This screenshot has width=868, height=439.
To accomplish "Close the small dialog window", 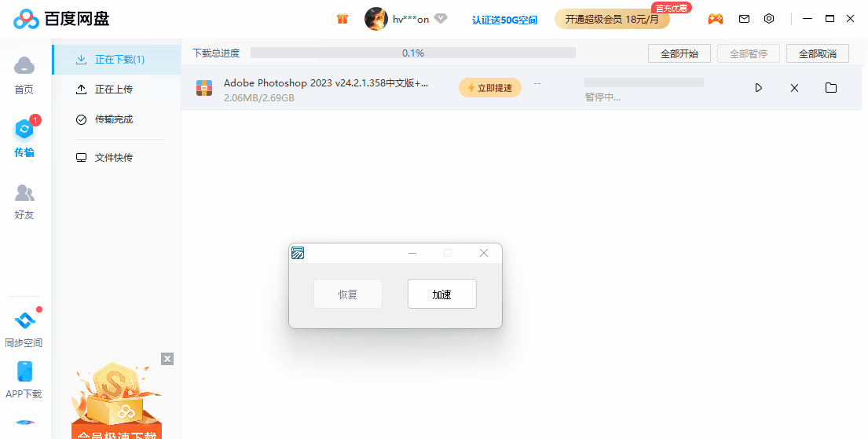I will (483, 253).
